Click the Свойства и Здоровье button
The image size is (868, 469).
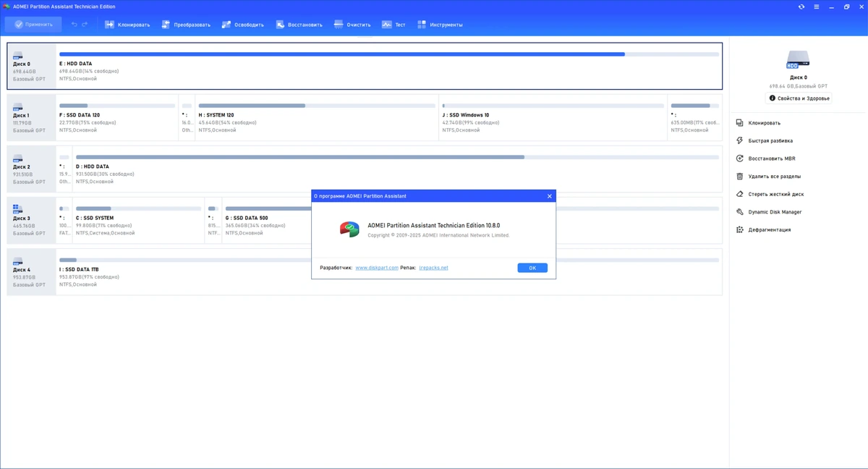pyautogui.click(x=799, y=98)
